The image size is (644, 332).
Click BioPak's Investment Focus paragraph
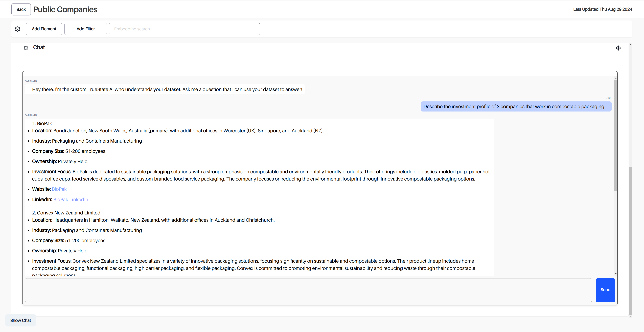(x=261, y=175)
